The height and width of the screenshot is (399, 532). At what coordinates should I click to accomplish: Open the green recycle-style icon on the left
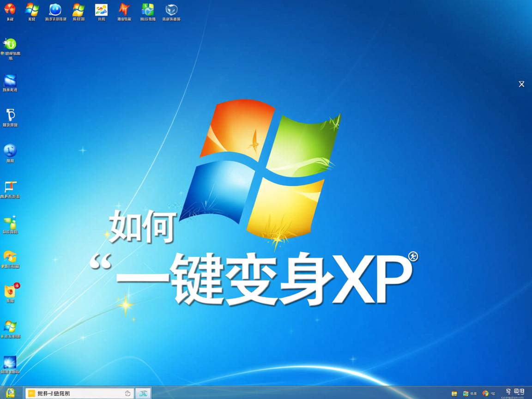click(x=10, y=44)
